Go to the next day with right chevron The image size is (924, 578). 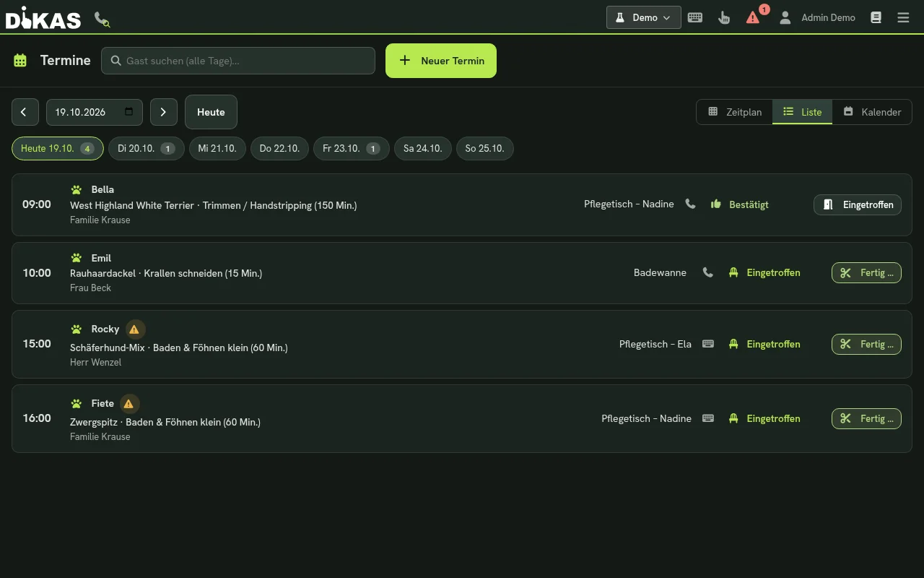coord(163,112)
